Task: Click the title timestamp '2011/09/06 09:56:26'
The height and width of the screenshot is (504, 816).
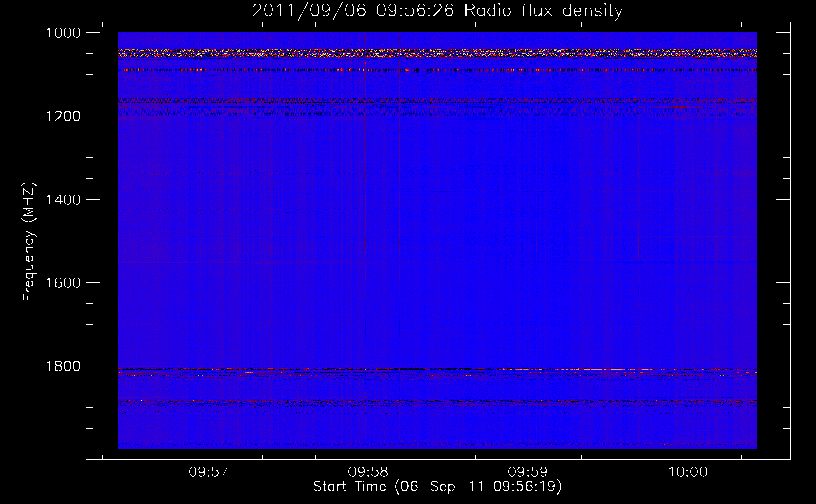Action: [353, 11]
